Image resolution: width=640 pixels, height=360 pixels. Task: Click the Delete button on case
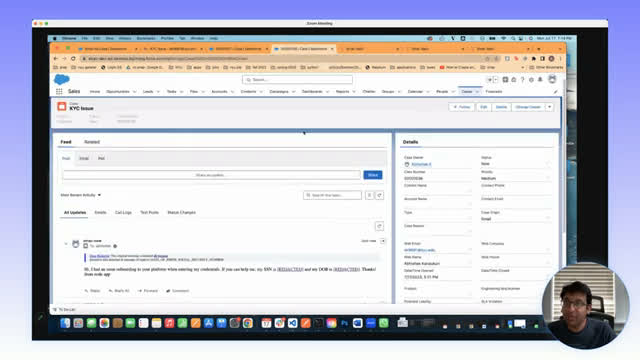point(501,107)
